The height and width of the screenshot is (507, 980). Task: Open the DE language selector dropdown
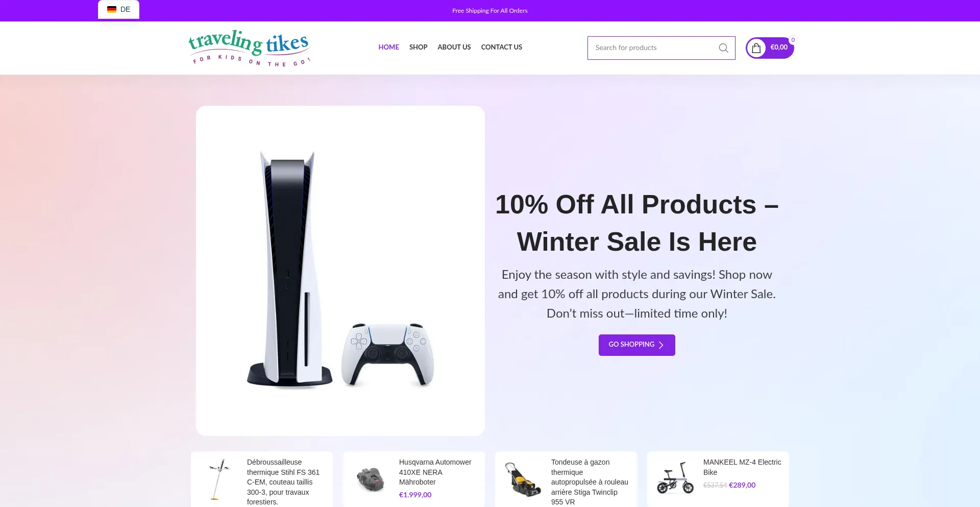[x=118, y=9]
